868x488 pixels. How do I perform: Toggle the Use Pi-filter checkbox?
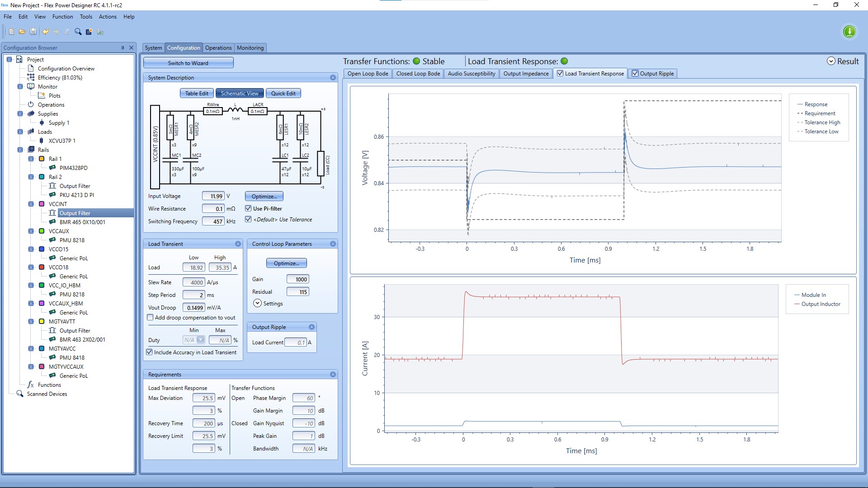pyautogui.click(x=248, y=208)
